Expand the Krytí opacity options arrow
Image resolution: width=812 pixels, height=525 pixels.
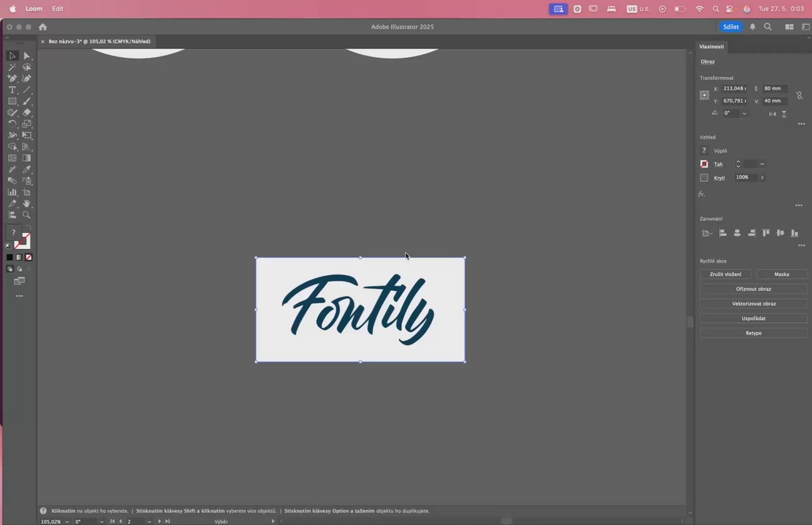762,178
